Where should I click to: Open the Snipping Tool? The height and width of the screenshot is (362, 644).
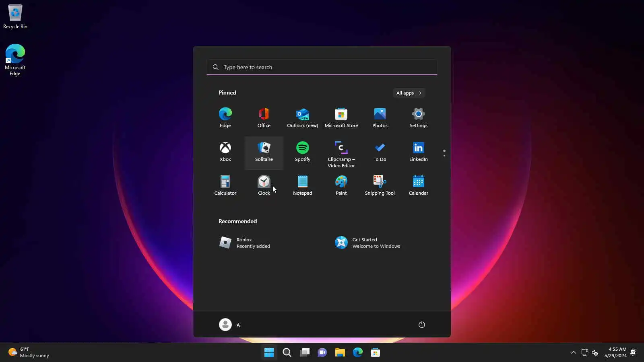coord(380,185)
